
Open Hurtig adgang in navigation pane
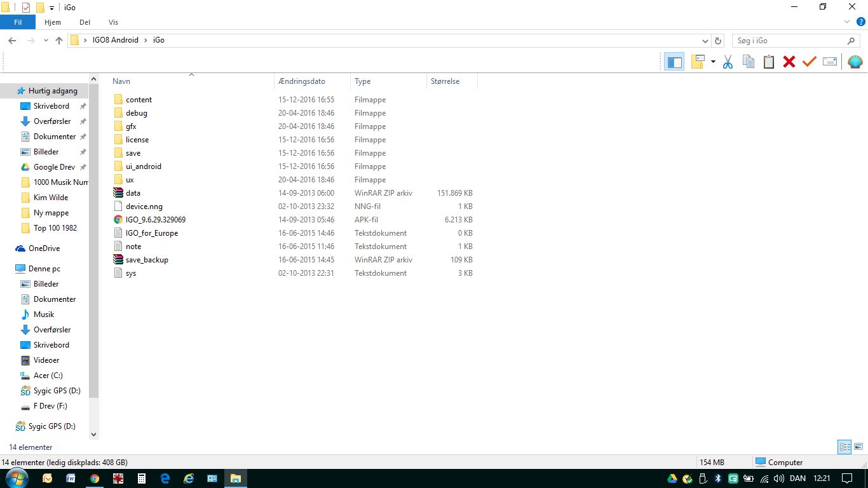(53, 91)
